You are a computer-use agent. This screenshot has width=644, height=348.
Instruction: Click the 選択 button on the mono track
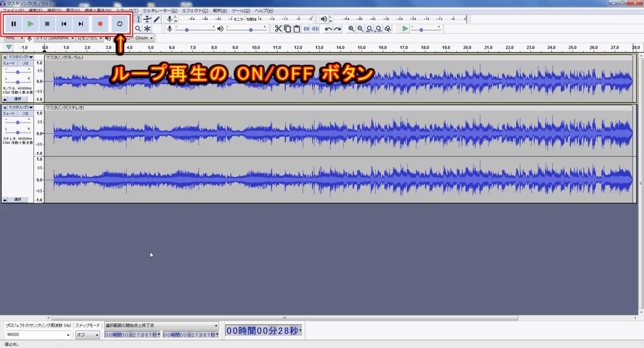click(x=18, y=99)
